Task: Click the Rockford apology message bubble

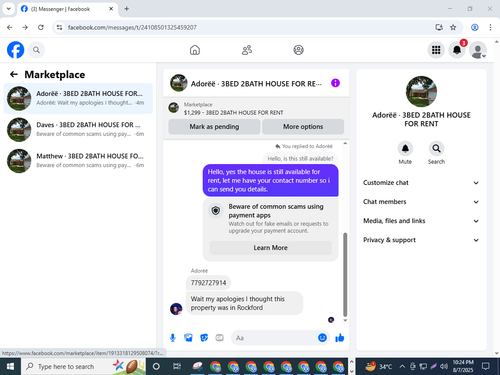Action: pos(244,303)
